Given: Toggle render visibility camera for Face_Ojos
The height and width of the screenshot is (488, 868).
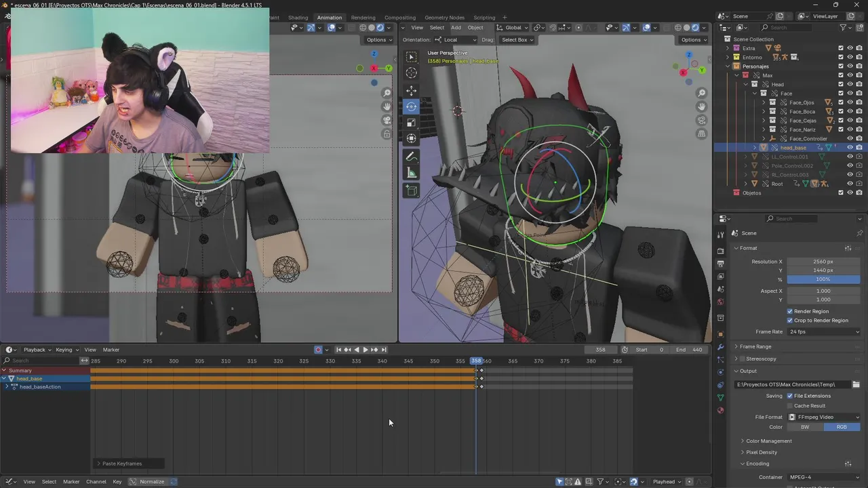Looking at the screenshot, I should tap(859, 102).
